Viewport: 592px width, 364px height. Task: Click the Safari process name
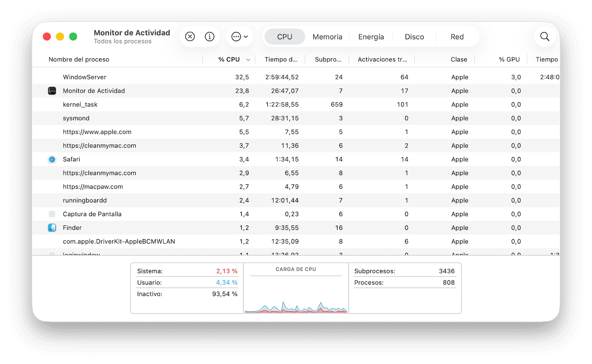[72, 159]
